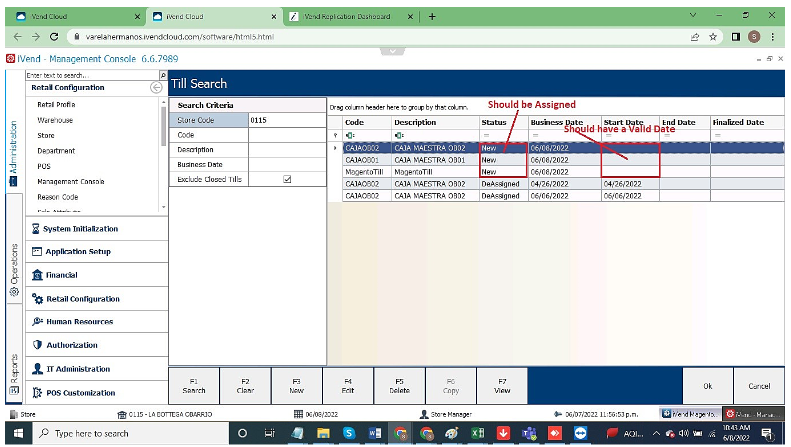Viewport: 791px width, 447px height.
Task: Click the Store Code input field
Action: (287, 120)
